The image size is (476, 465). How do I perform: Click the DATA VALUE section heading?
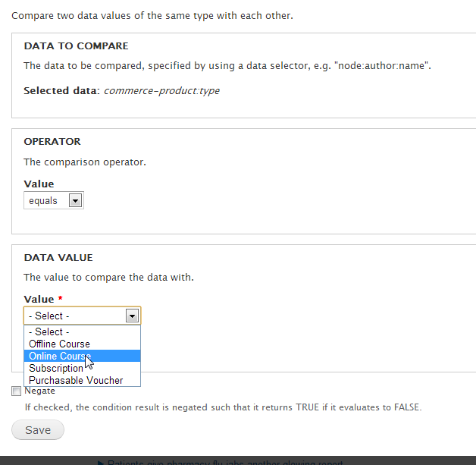(58, 257)
